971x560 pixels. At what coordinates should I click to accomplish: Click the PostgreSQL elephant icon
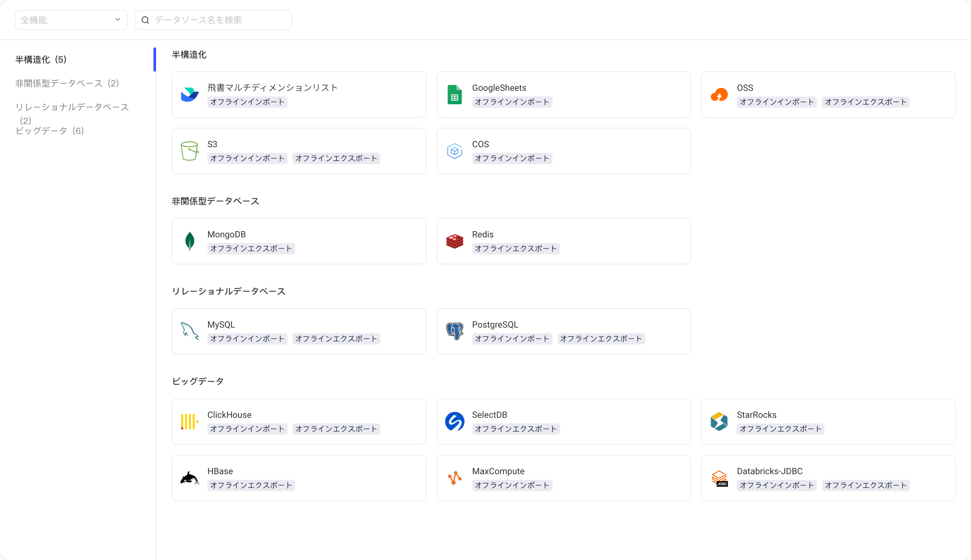pyautogui.click(x=454, y=331)
